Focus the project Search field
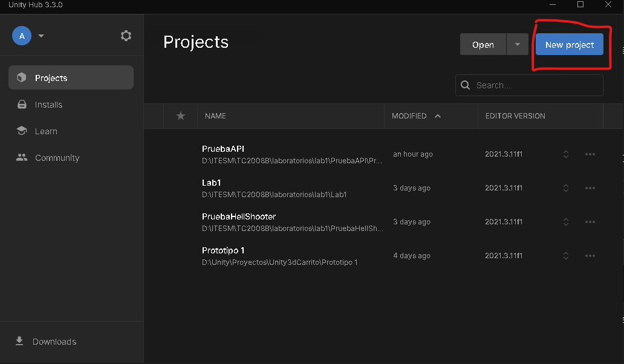 click(529, 85)
